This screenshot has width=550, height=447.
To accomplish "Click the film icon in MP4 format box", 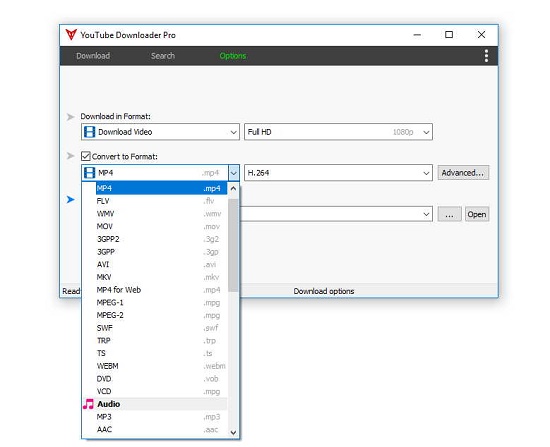I will [89, 173].
